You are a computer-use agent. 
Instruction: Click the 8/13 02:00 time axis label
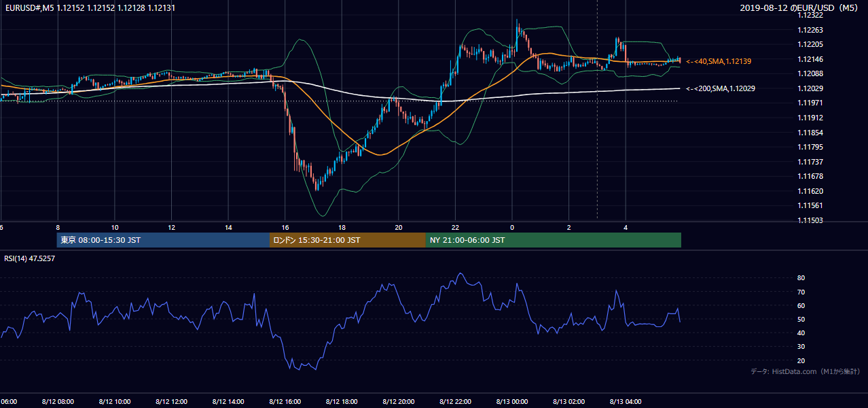coord(569,402)
